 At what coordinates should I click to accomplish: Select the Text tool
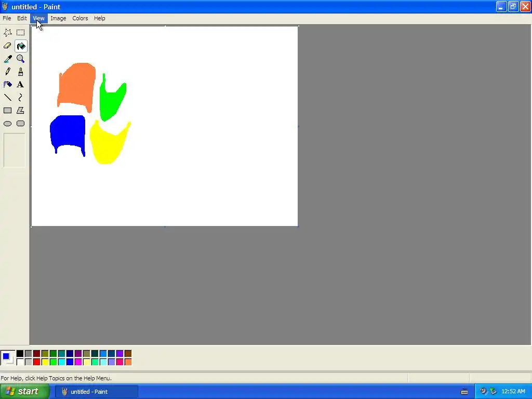[21, 85]
